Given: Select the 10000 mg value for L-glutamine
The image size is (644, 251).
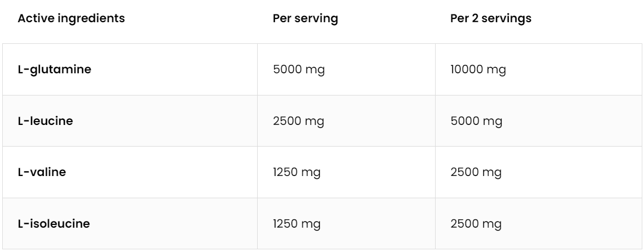Looking at the screenshot, I should point(478,70).
